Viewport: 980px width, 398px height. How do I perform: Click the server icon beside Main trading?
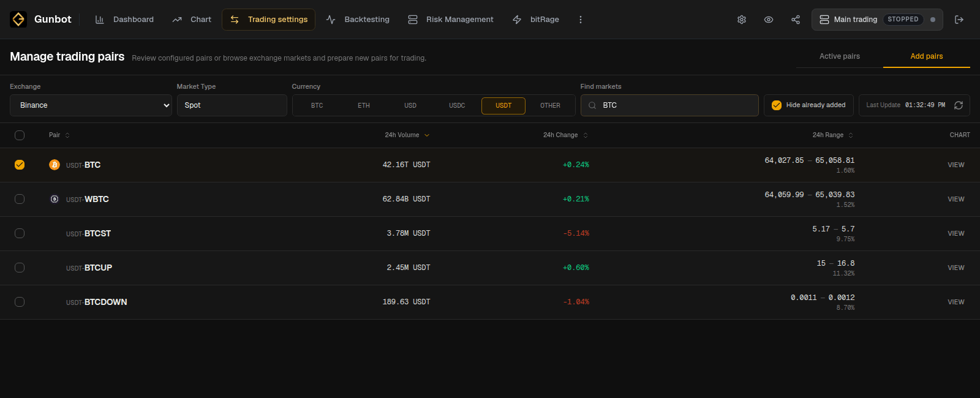point(824,20)
